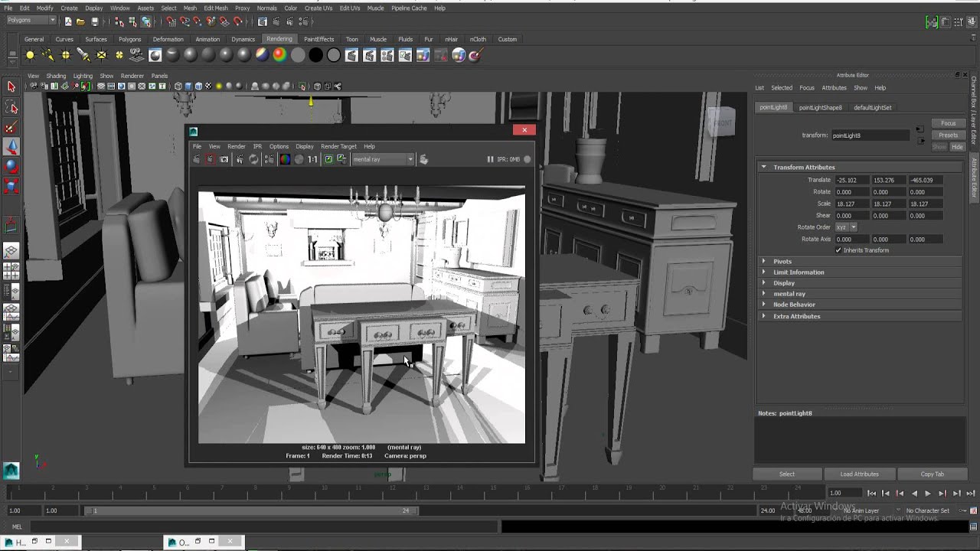980x551 pixels.
Task: Click Hide in the Attribute Editor
Action: (957, 147)
